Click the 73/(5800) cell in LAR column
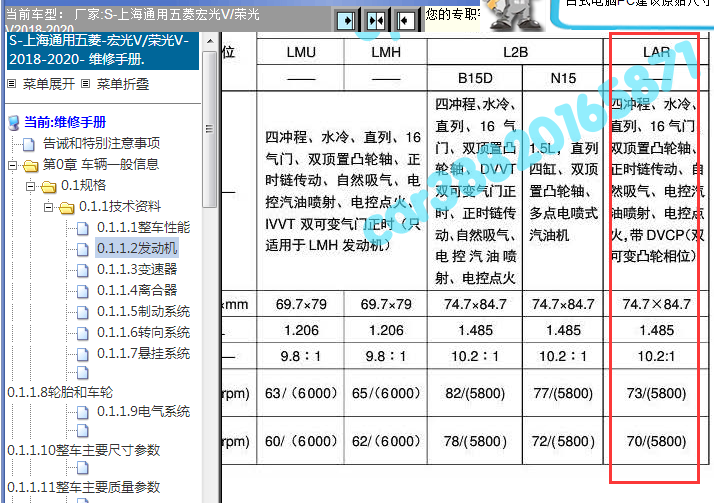The image size is (714, 503). tap(656, 393)
